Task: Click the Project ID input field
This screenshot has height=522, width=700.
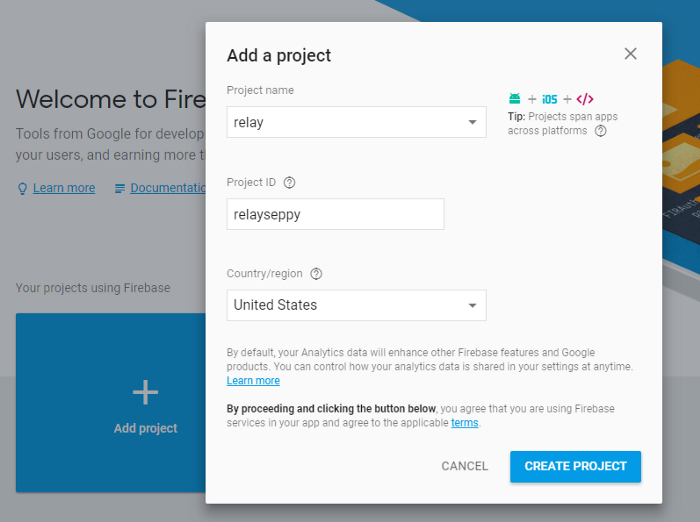Action: [335, 214]
